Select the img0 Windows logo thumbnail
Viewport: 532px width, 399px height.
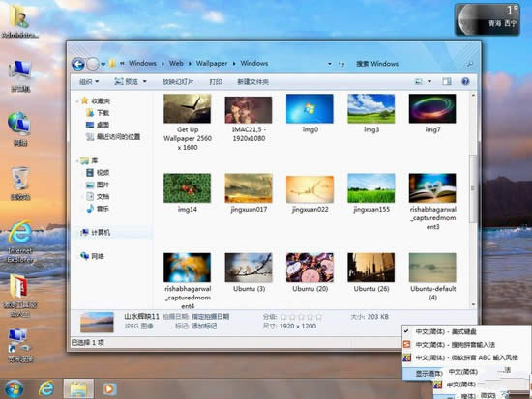(310, 108)
